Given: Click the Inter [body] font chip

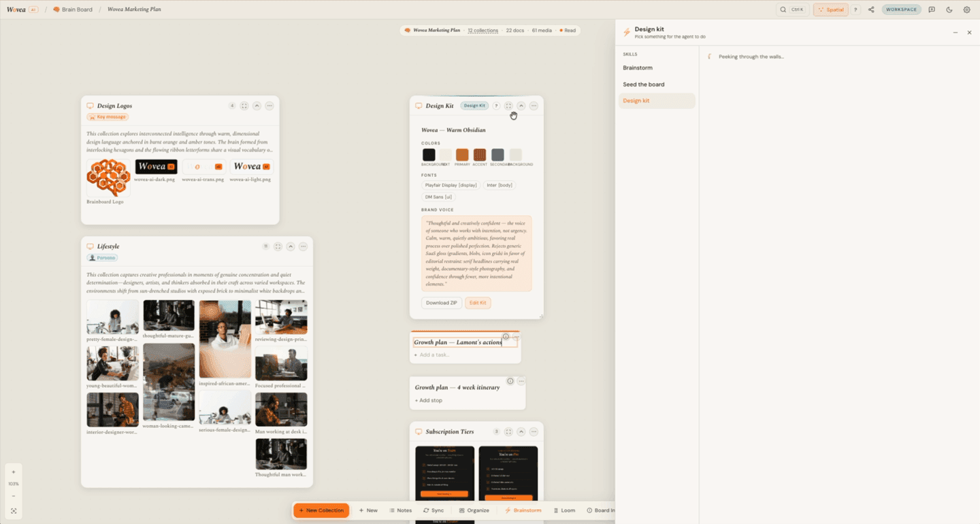Looking at the screenshot, I should pyautogui.click(x=500, y=185).
